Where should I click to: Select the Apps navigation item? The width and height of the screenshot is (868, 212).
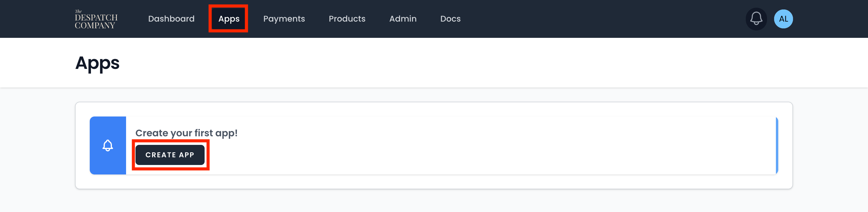[229, 19]
